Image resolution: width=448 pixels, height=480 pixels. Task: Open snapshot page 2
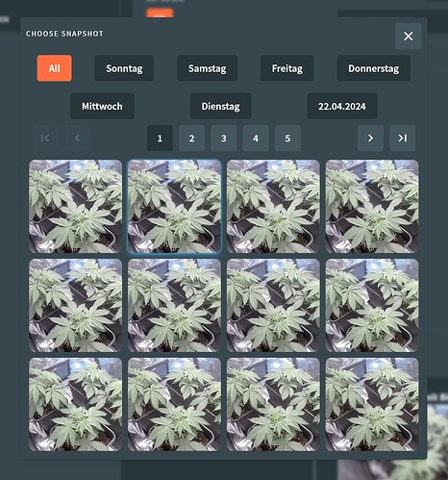tap(191, 139)
